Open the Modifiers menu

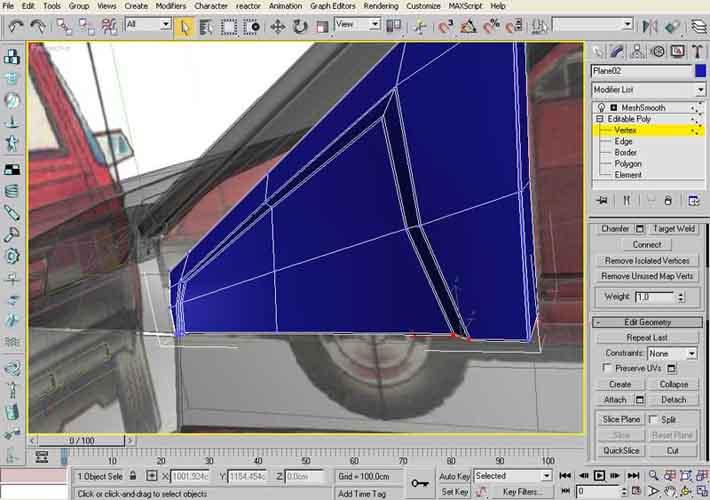coord(170,6)
